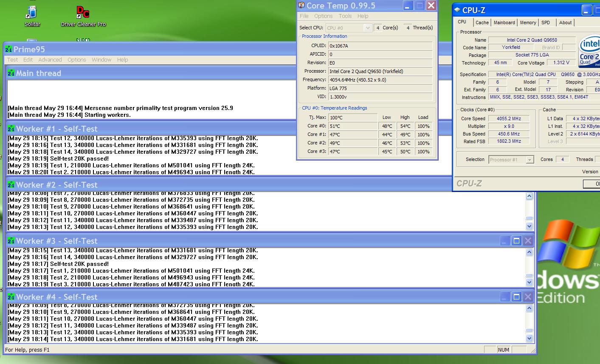Image resolution: width=600 pixels, height=364 pixels.
Task: Click scroll up arrow in Worker #3 log
Action: [529, 252]
